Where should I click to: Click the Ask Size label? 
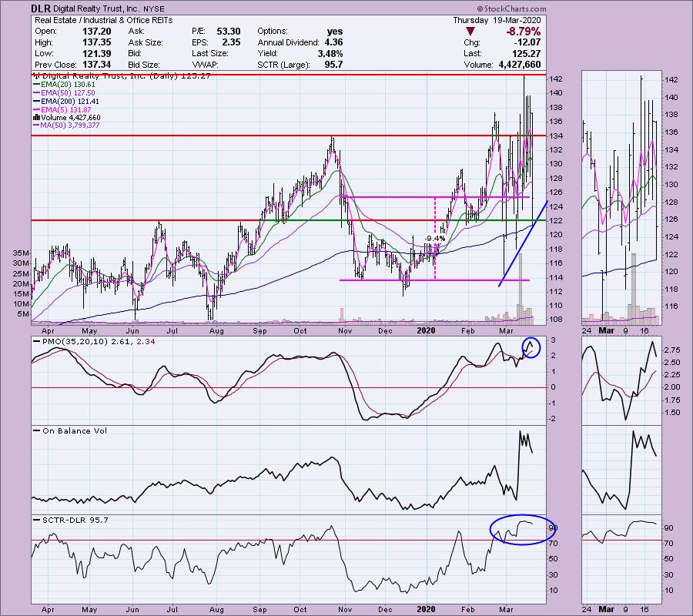pos(146,42)
